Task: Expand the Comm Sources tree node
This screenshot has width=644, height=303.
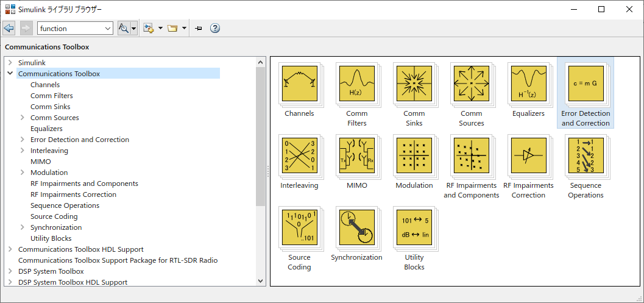Action: (23, 118)
